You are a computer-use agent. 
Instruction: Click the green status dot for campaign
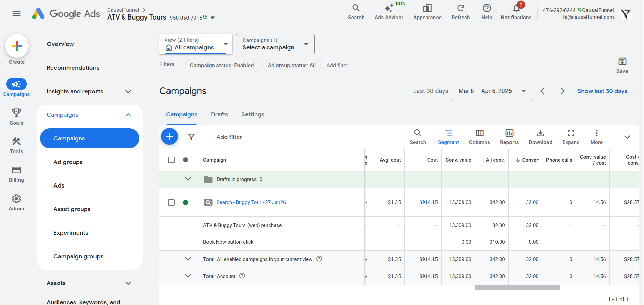coord(185,202)
